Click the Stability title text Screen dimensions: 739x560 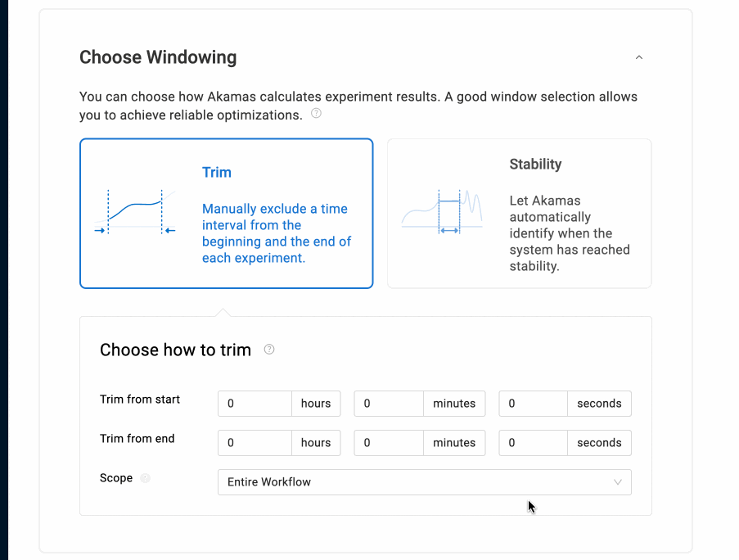point(535,164)
